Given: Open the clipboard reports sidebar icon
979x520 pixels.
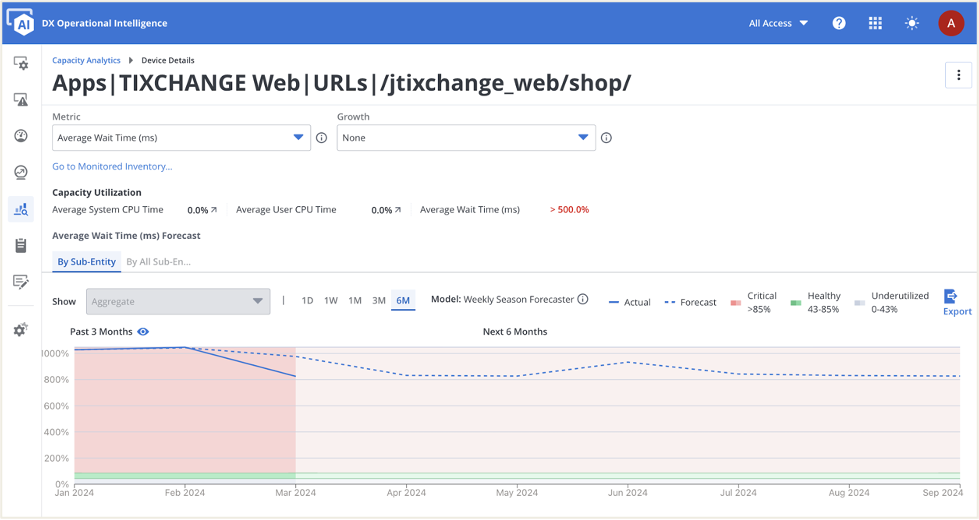Looking at the screenshot, I should click(20, 245).
